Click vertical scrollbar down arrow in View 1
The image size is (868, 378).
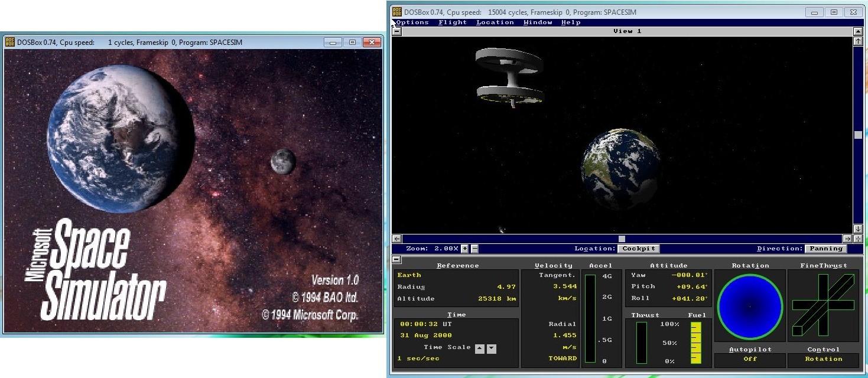(858, 229)
